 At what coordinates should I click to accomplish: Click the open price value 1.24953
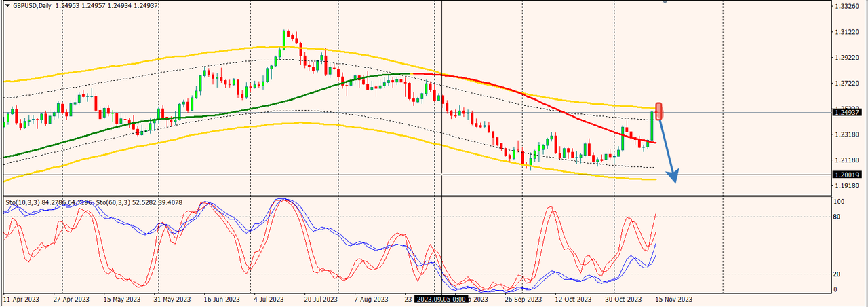[66, 5]
